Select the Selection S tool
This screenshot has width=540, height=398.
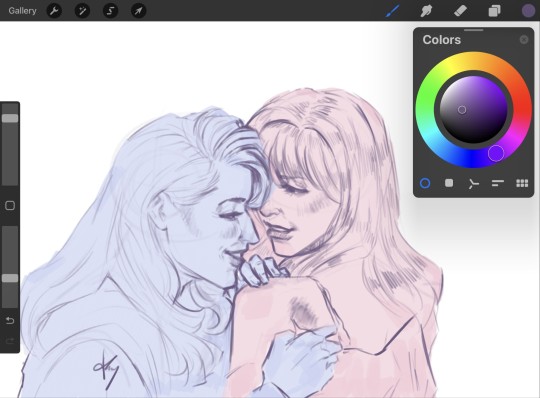click(111, 11)
